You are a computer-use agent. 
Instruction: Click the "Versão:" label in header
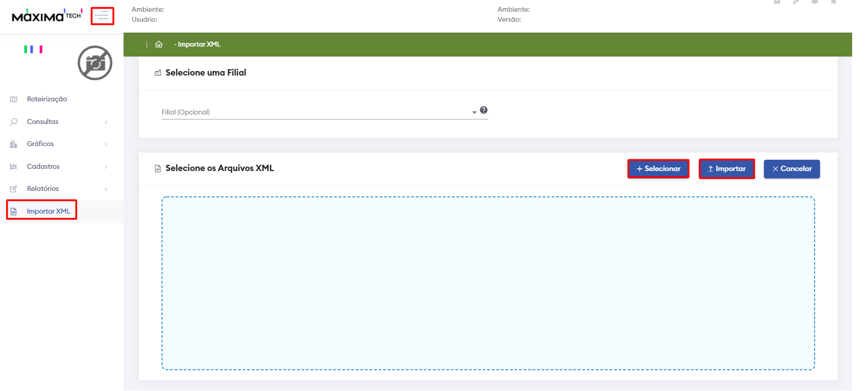[x=509, y=19]
